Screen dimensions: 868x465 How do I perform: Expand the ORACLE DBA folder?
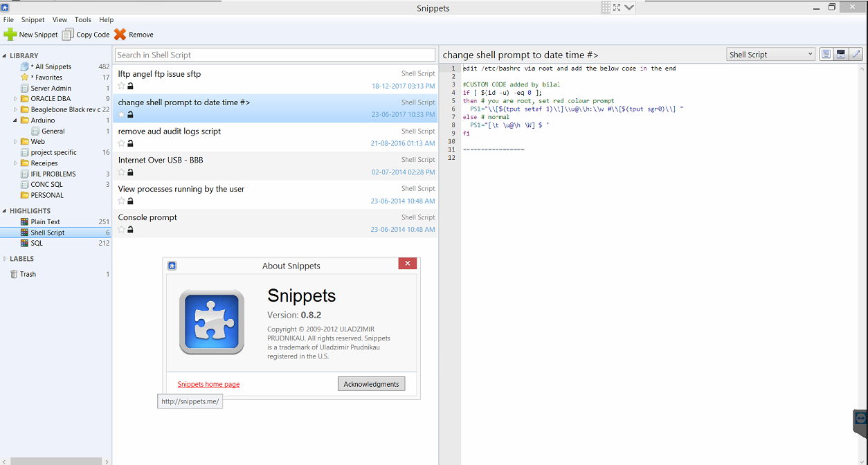point(16,99)
